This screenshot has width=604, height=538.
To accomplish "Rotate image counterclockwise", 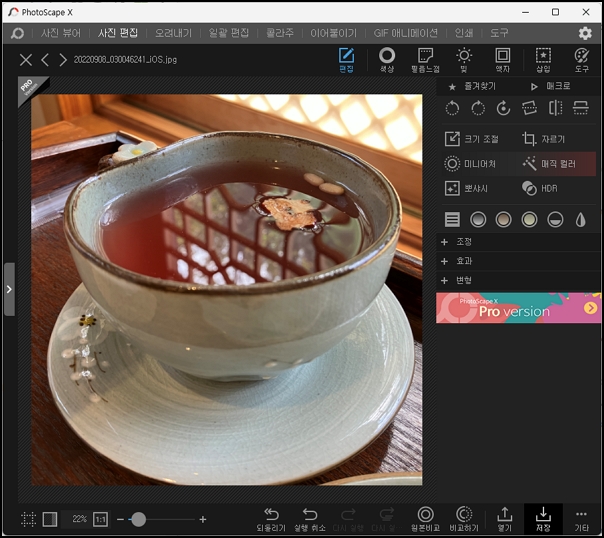I will (452, 108).
